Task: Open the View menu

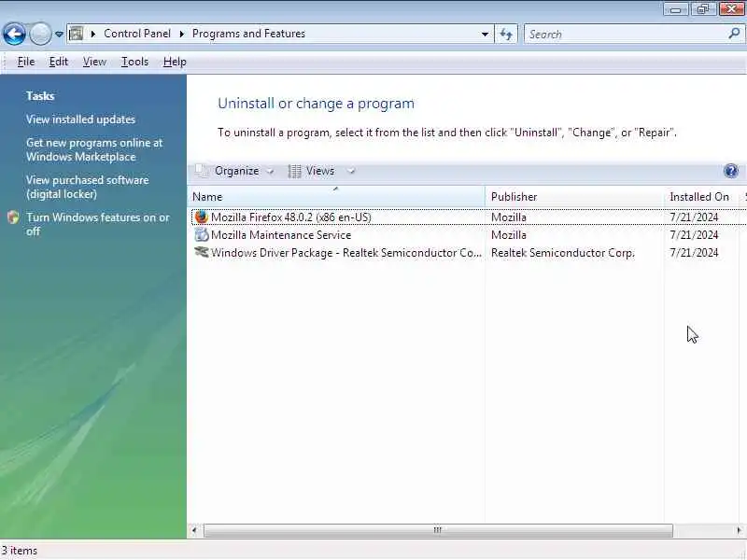Action: tap(94, 62)
